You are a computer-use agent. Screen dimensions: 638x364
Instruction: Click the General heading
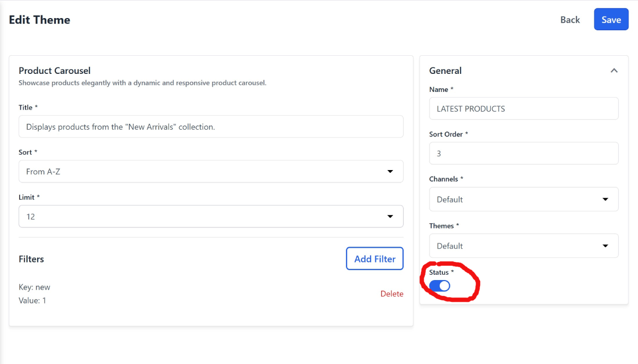point(446,71)
